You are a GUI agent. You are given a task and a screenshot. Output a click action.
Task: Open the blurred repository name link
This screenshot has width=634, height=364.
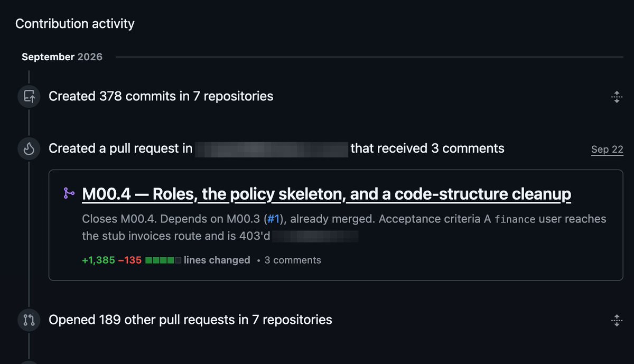point(272,149)
